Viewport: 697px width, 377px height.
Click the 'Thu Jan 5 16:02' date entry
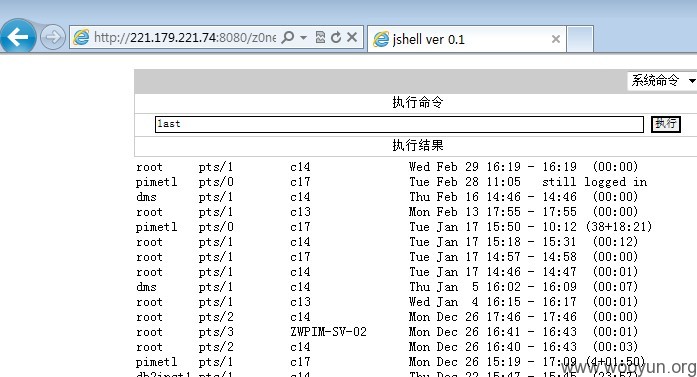coord(465,287)
